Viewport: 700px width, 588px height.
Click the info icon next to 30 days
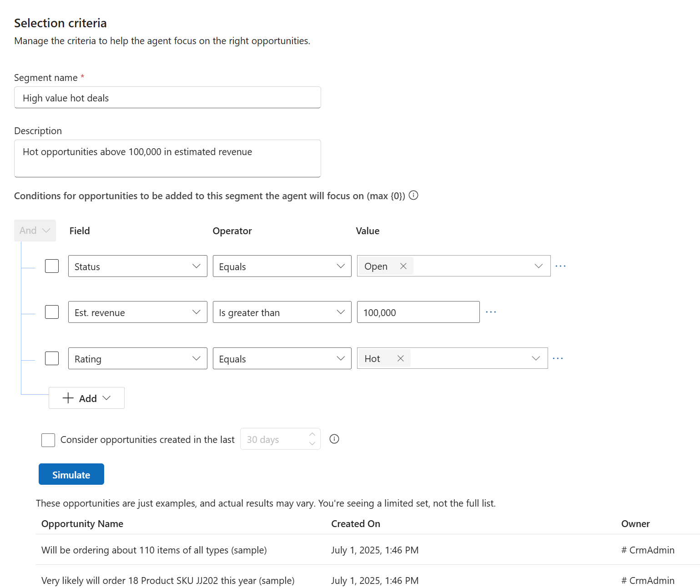click(334, 439)
